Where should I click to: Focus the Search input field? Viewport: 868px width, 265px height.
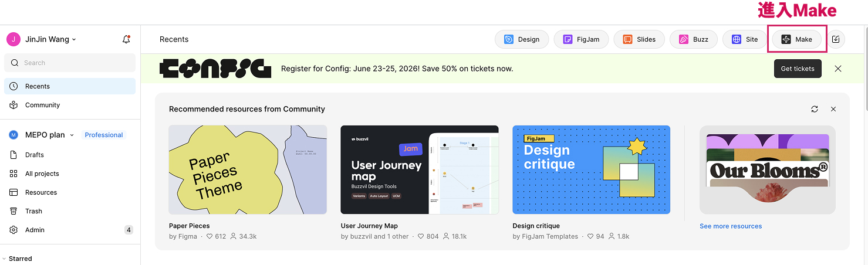pos(70,63)
